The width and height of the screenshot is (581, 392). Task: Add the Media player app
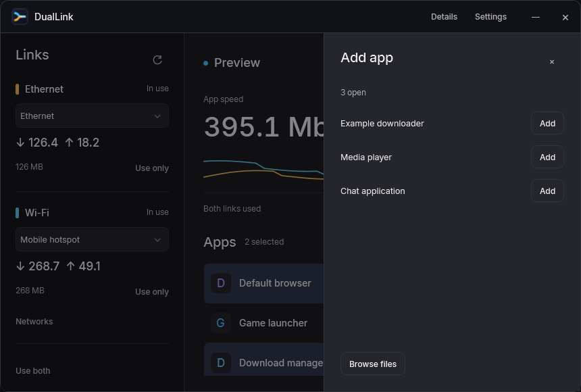click(547, 157)
